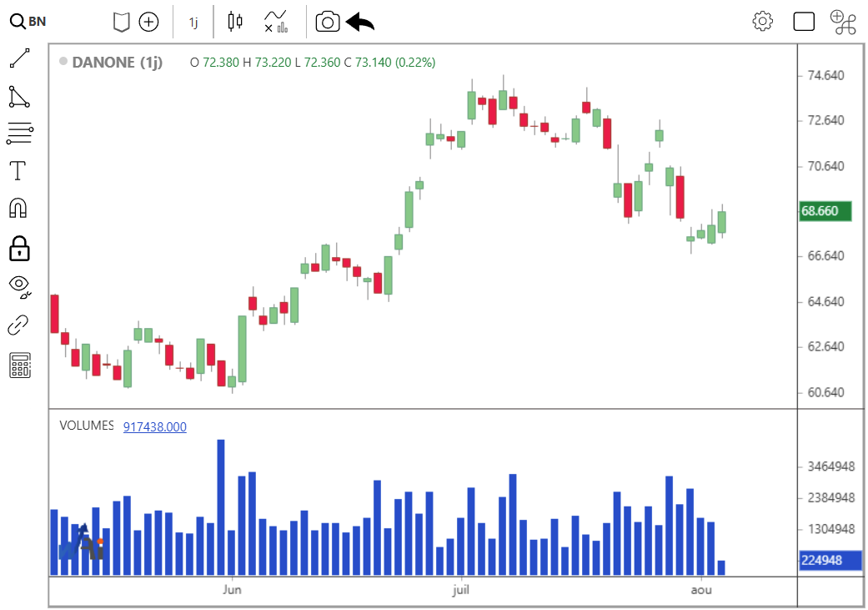Image resolution: width=868 pixels, height=610 pixels.
Task: Click the 66.640 price axis label
Action: [825, 256]
